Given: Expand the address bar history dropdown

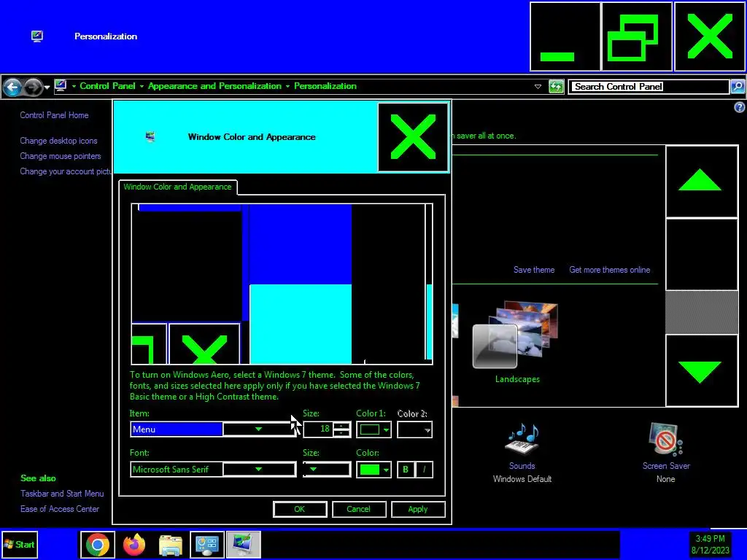Looking at the screenshot, I should [x=538, y=87].
